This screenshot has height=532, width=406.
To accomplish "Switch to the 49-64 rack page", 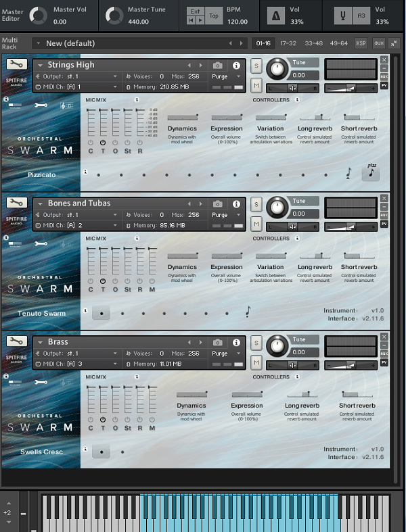I will tap(339, 43).
